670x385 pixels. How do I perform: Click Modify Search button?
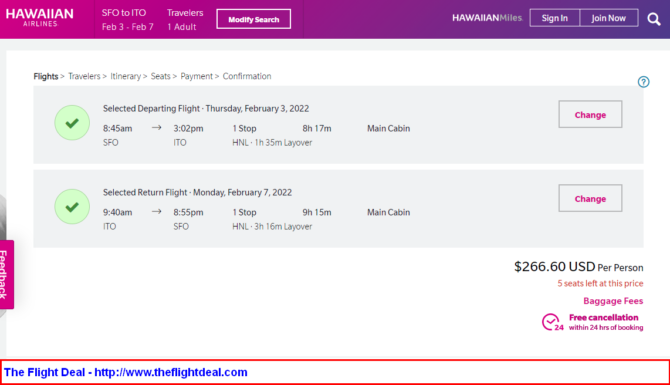(x=253, y=19)
